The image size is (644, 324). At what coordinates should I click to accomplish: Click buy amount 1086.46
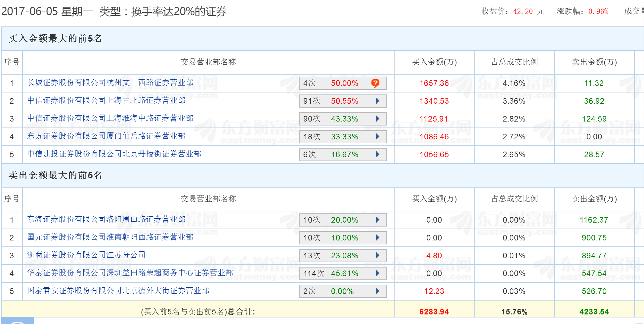(x=434, y=137)
